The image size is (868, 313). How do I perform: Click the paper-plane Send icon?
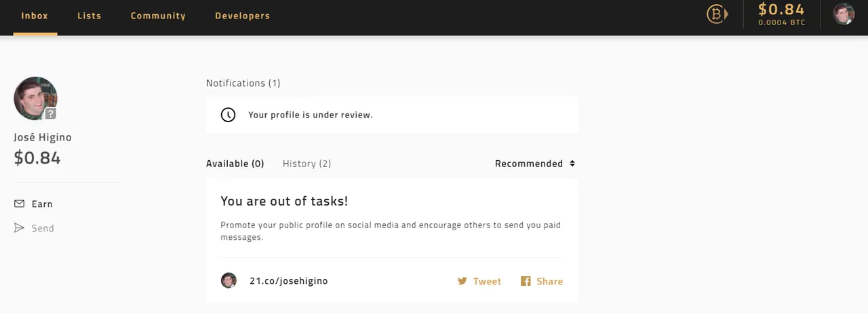click(x=19, y=228)
